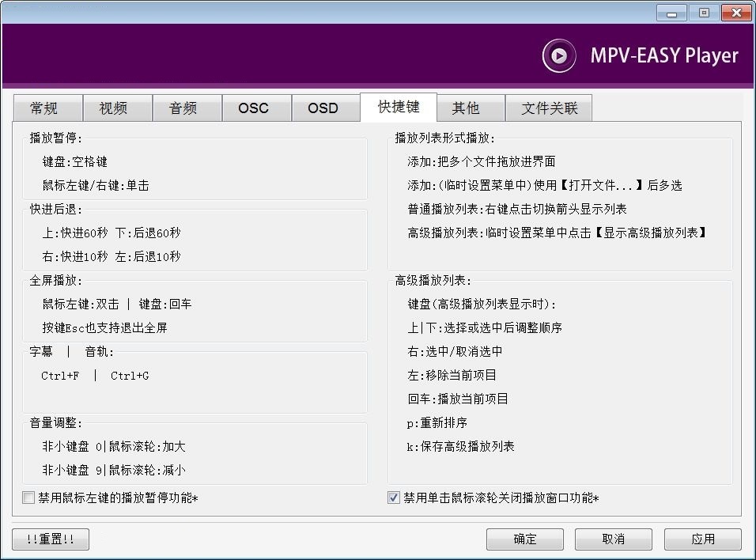Click the text 右:选中/取消选中
756x560 pixels.
click(x=455, y=352)
